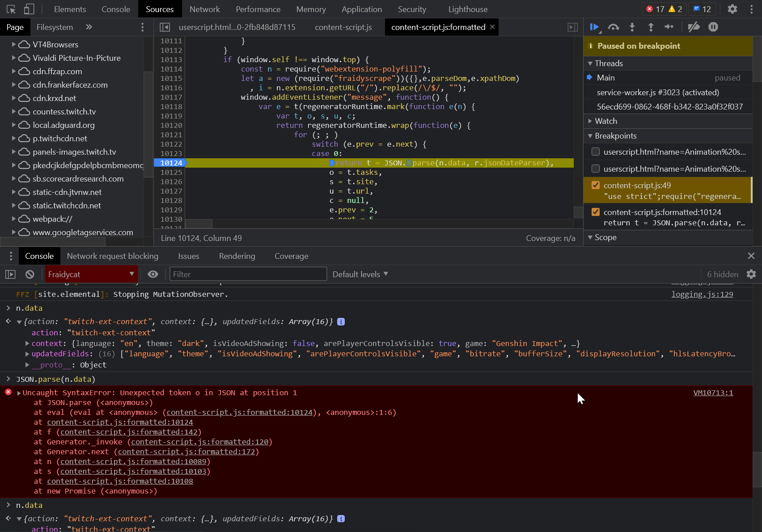Hide the debugger sidebar pane
The height and width of the screenshot is (532, 762).
click(572, 27)
